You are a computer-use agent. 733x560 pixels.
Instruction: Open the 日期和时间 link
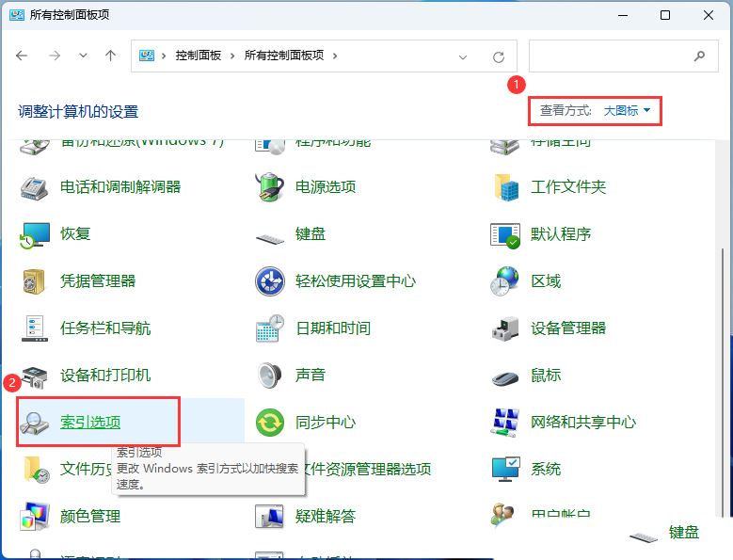pyautogui.click(x=333, y=328)
